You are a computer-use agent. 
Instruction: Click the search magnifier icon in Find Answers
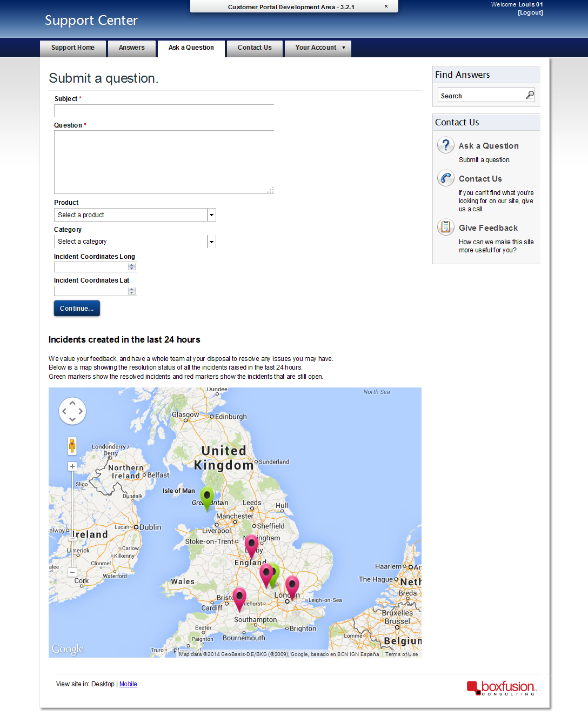point(530,95)
